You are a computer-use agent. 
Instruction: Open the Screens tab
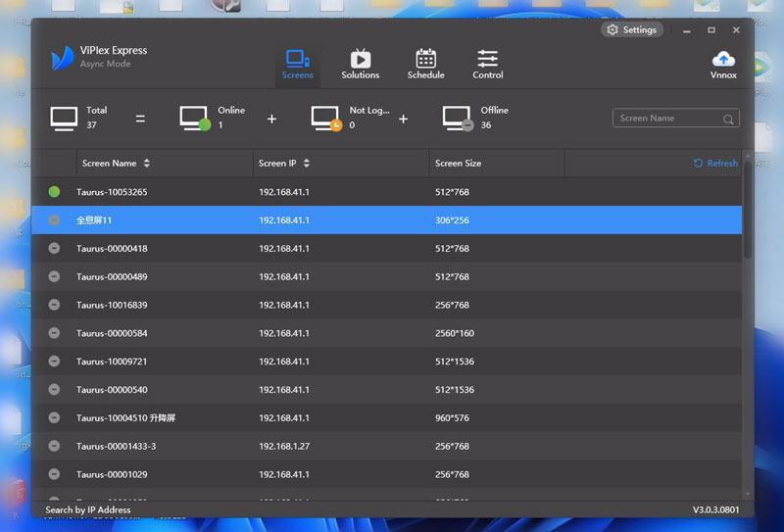298,65
